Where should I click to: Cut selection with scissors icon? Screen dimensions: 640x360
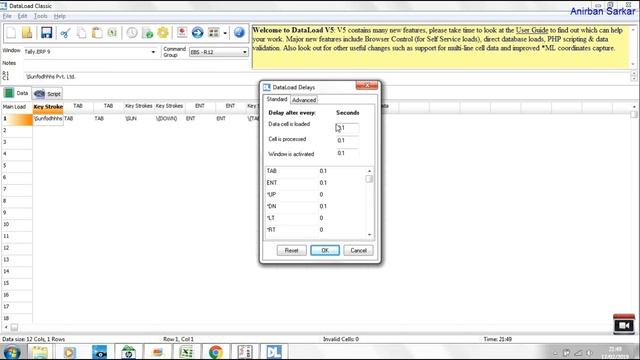[65, 33]
